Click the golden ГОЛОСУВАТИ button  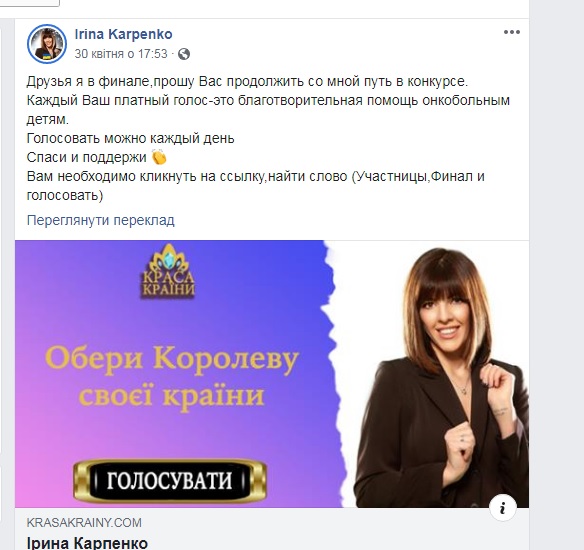point(170,481)
